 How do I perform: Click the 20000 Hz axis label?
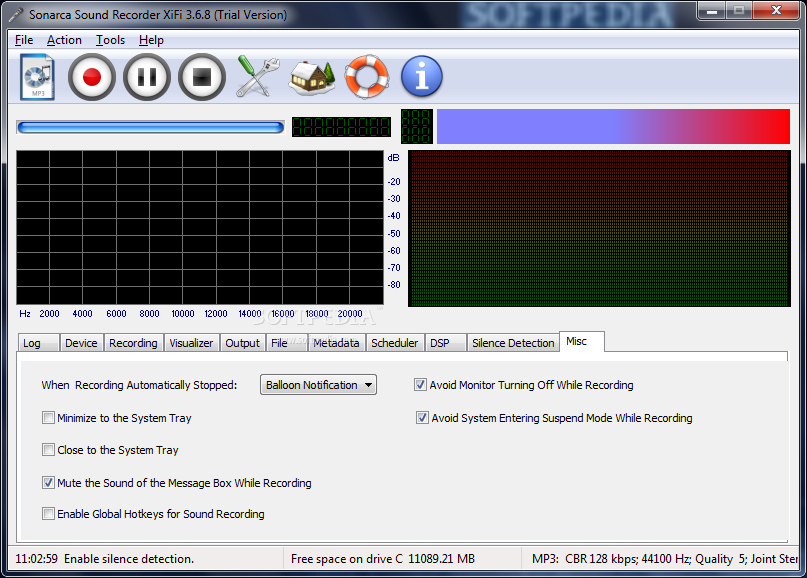[350, 313]
